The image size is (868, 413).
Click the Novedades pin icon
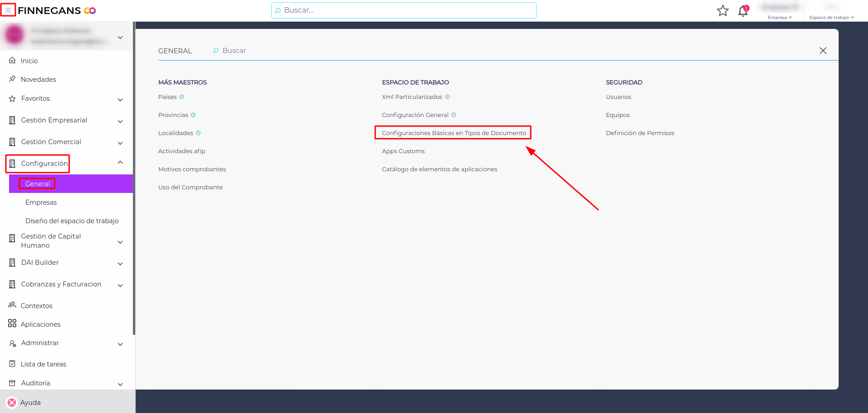12,79
